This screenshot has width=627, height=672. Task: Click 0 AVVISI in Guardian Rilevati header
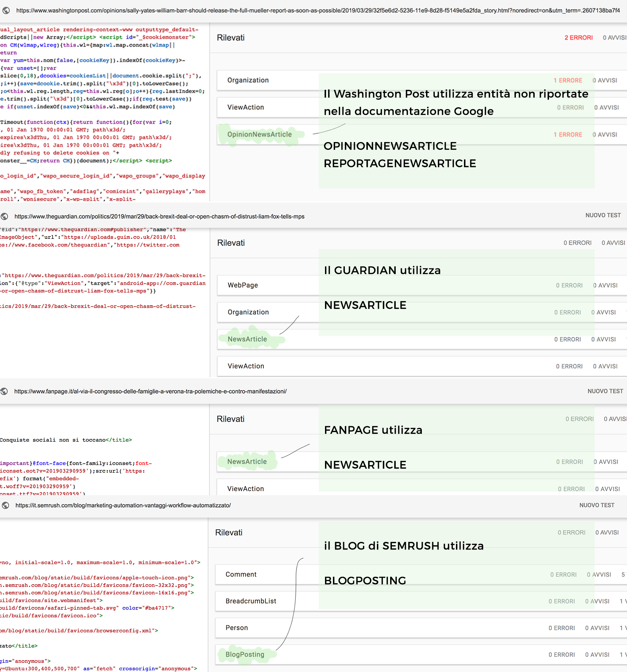point(613,243)
